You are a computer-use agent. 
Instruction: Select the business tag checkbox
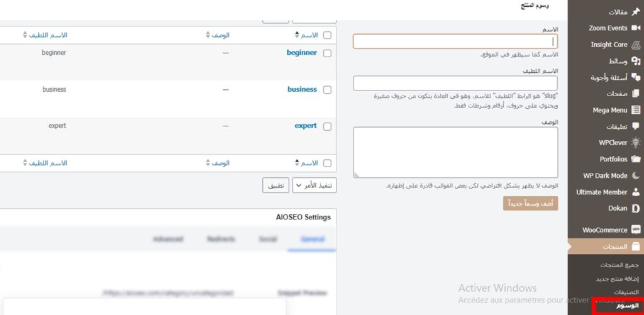327,90
